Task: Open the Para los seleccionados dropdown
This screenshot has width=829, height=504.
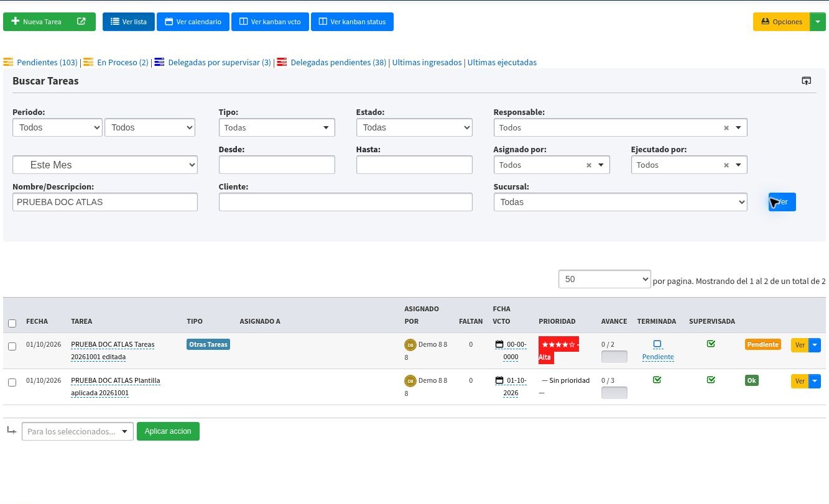Action: (78, 431)
